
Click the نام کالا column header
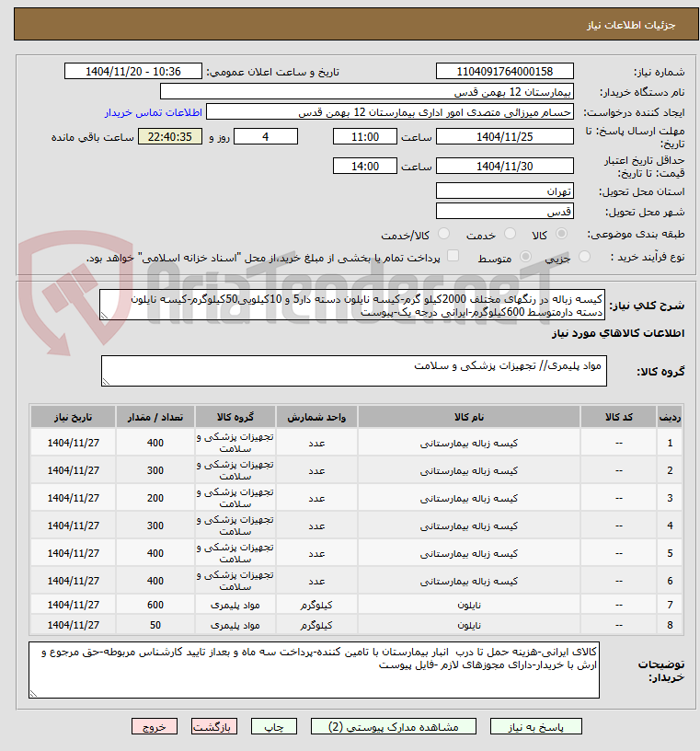click(469, 417)
